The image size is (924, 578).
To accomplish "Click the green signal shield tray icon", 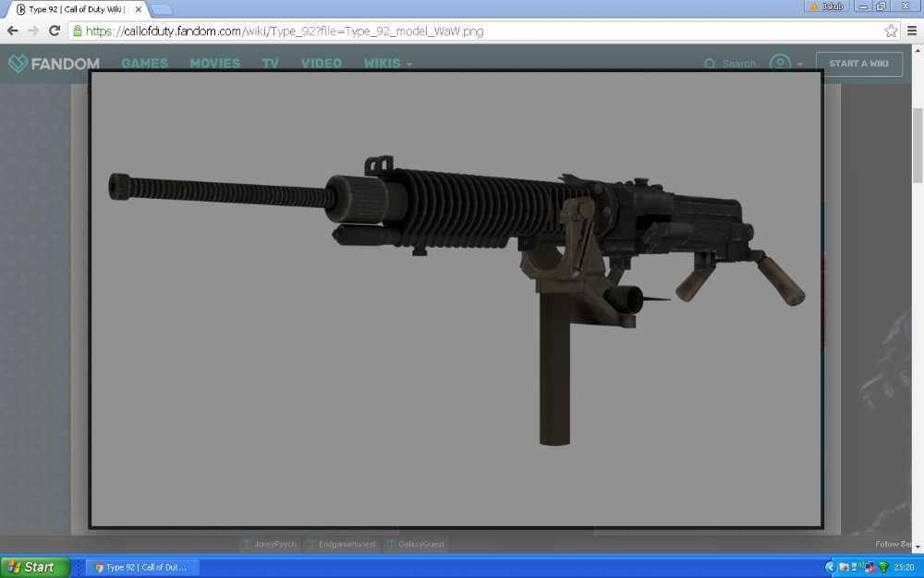I will [x=882, y=568].
